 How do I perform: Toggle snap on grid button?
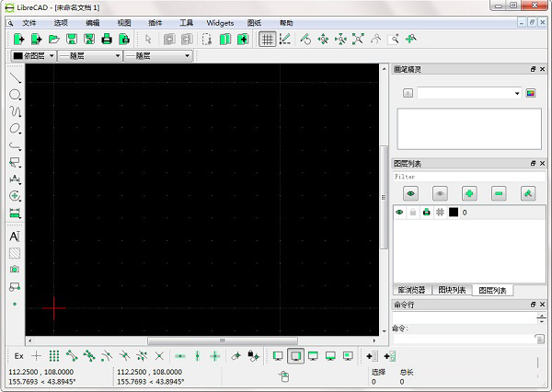54,356
